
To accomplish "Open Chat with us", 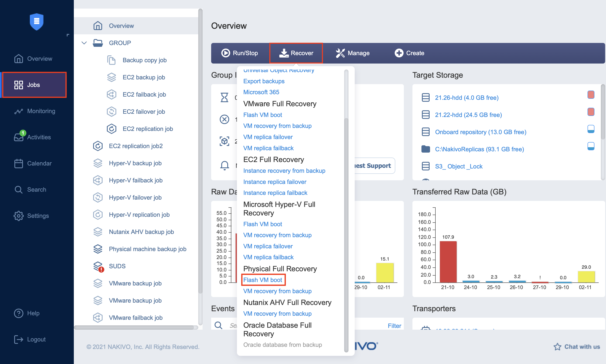I will pos(577,347).
